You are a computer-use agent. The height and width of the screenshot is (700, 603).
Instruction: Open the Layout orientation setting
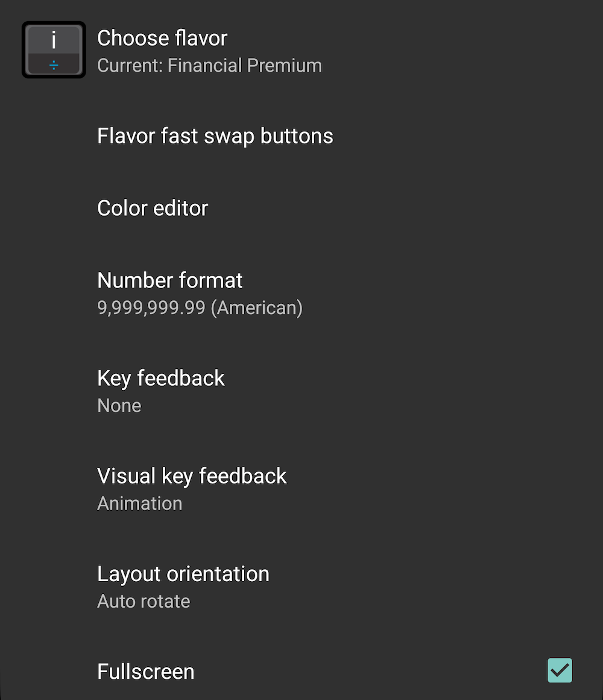301,587
